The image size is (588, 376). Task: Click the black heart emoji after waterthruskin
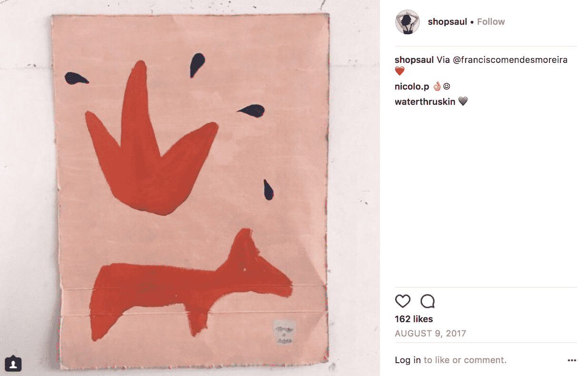coord(463,101)
